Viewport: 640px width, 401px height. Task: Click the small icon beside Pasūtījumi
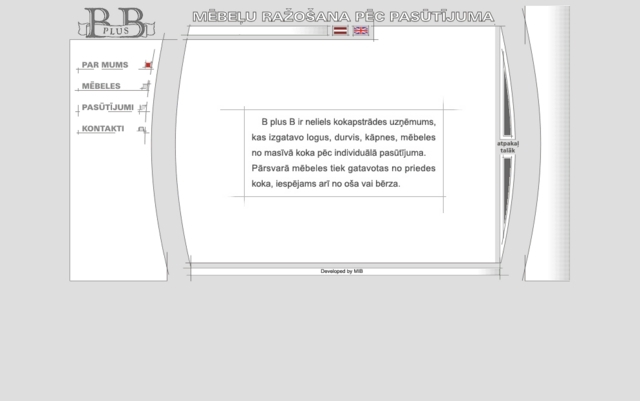tap(144, 108)
